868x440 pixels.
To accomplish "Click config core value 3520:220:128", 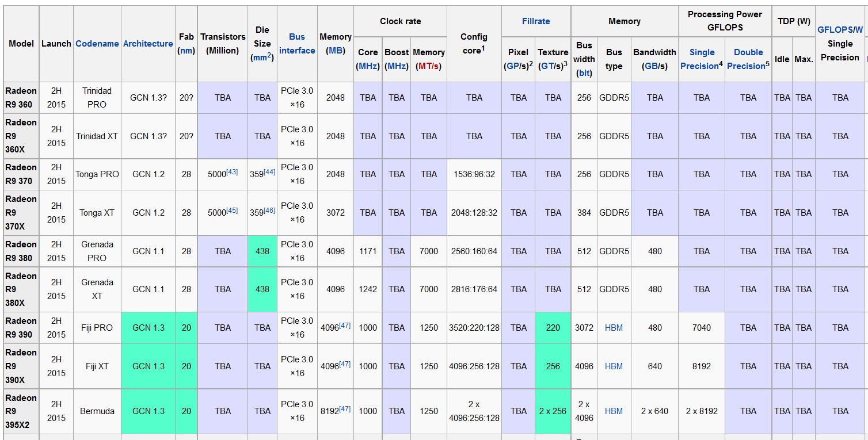I will pos(474,328).
